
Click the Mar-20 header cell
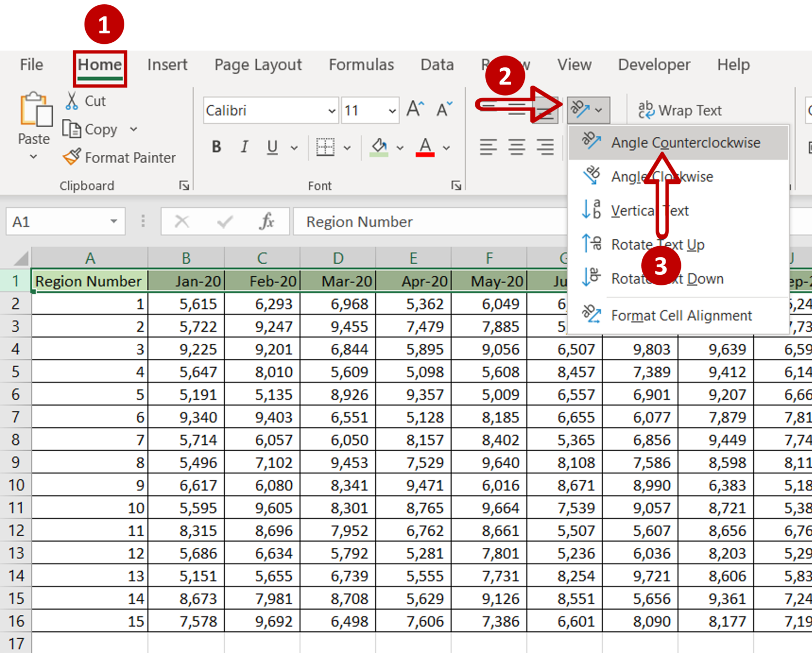pyautogui.click(x=338, y=281)
